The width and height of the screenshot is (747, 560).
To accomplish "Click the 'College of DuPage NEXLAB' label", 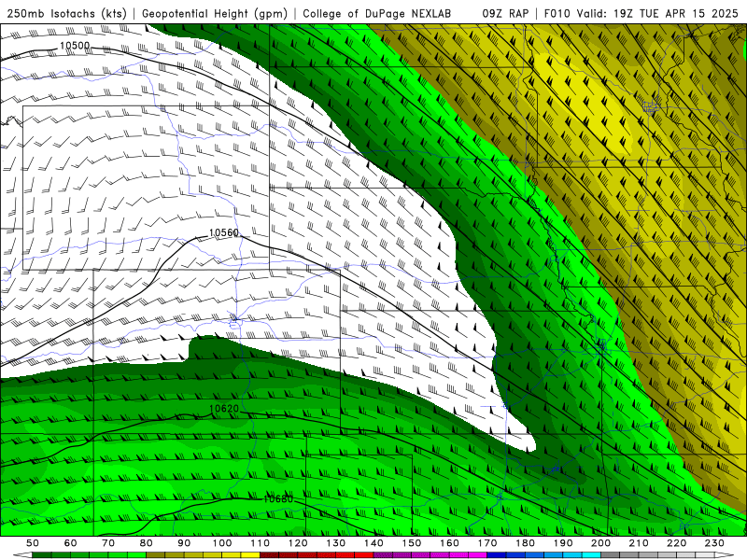I will (376, 13).
